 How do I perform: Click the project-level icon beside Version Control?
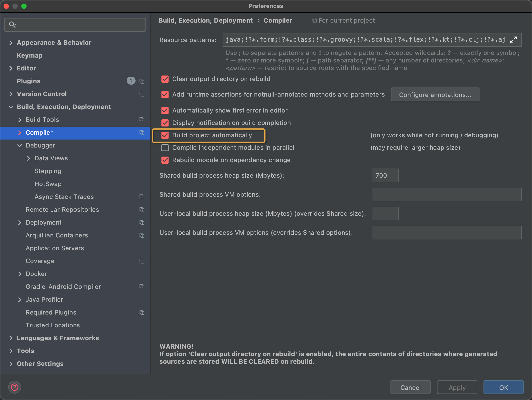142,94
